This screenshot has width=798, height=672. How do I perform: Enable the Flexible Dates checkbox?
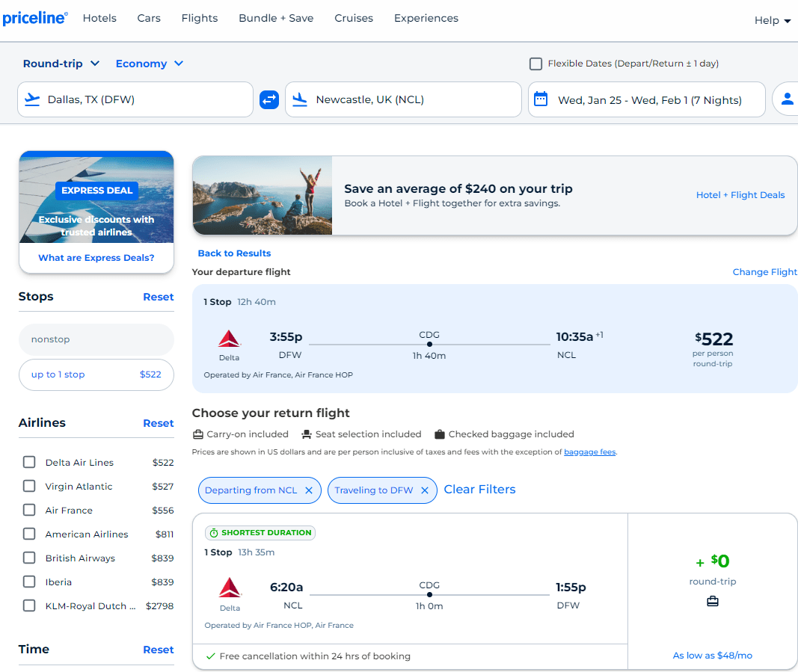535,64
